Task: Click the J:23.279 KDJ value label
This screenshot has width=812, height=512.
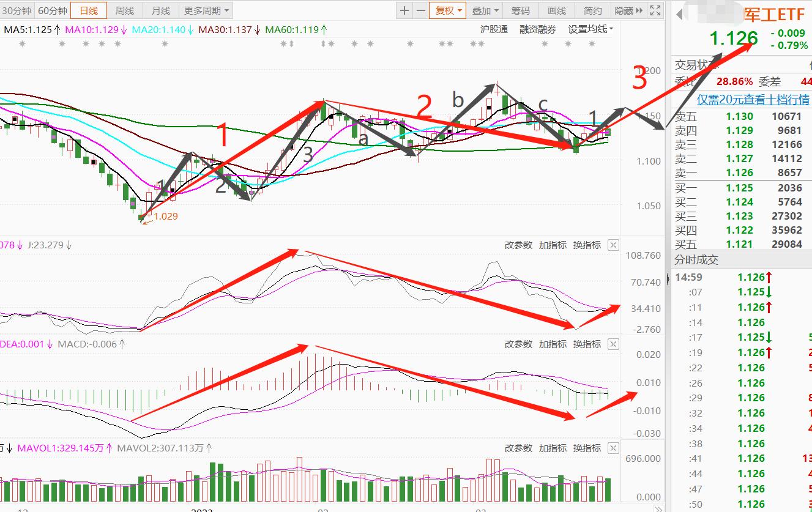Action: point(50,245)
